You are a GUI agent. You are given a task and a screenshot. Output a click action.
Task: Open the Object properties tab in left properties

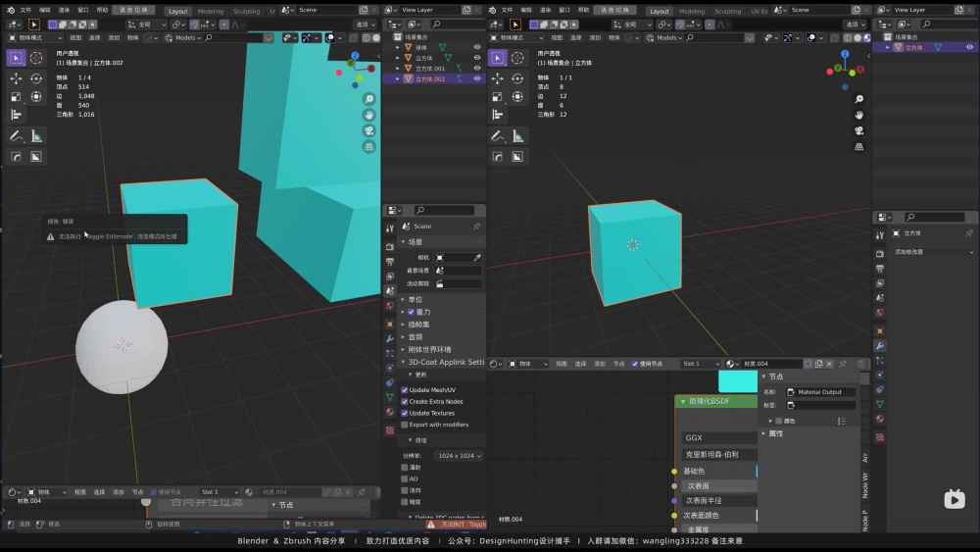[390, 324]
